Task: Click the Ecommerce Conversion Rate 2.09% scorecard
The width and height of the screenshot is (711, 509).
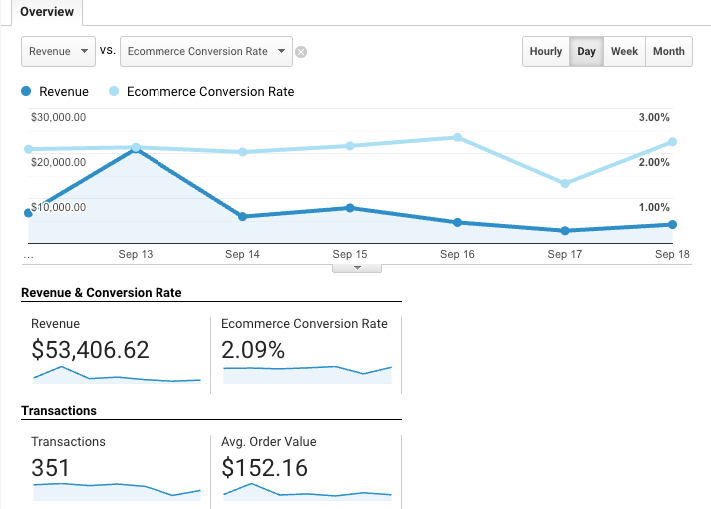Action: [305, 350]
